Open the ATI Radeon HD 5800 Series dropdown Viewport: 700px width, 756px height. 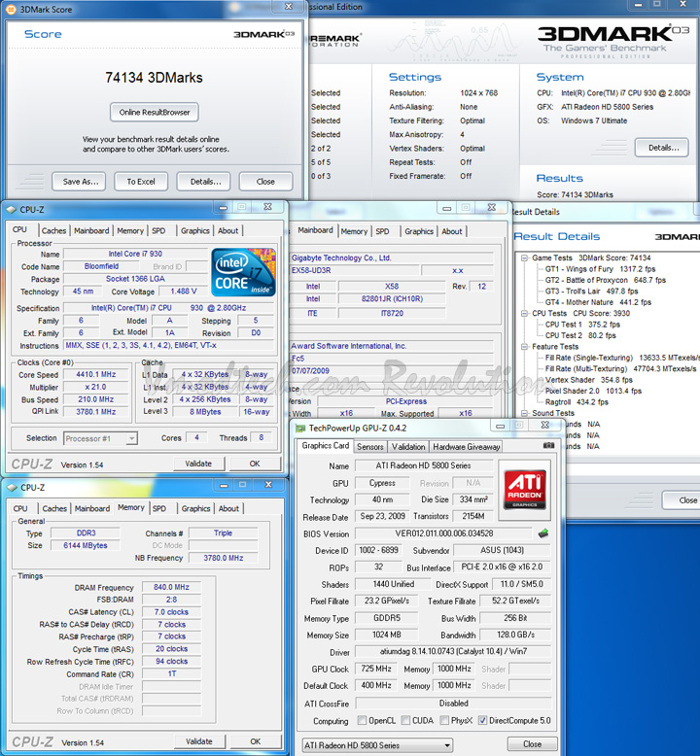(x=377, y=745)
